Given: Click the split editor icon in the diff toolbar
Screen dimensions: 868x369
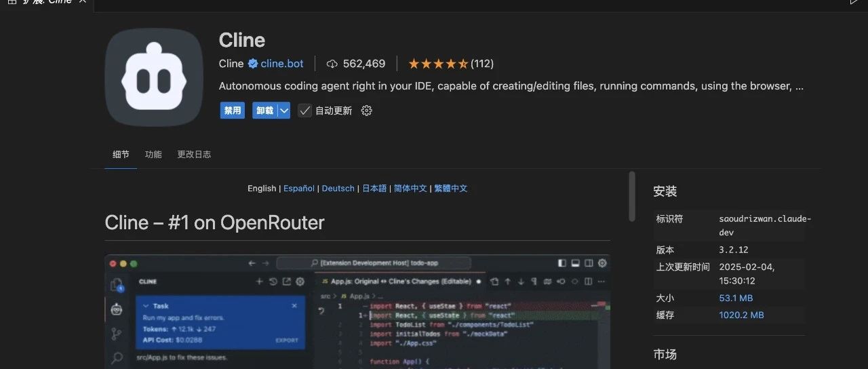Looking at the screenshot, I should [588, 281].
